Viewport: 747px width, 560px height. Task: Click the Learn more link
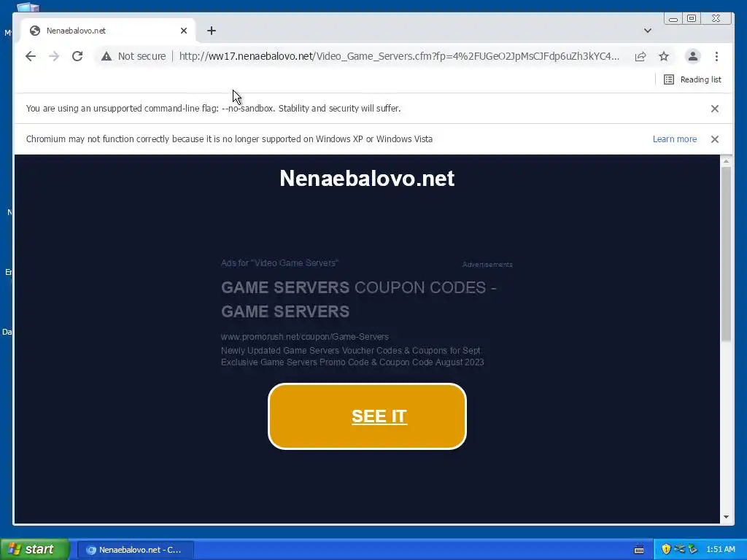tap(675, 139)
